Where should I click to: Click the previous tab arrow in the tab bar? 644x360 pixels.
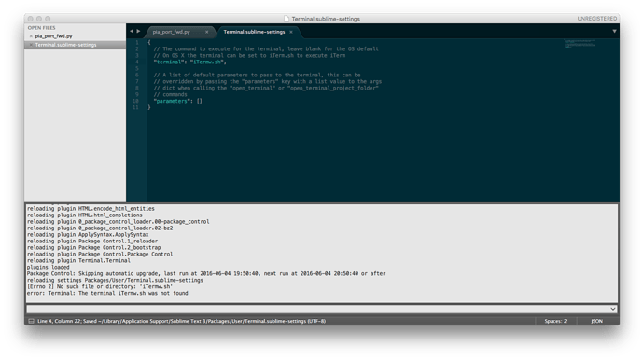(132, 31)
